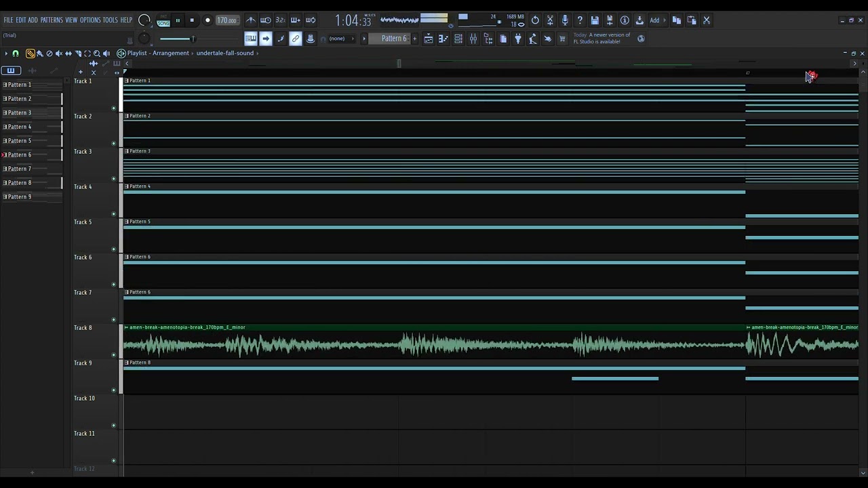Click the record button

coord(208,20)
